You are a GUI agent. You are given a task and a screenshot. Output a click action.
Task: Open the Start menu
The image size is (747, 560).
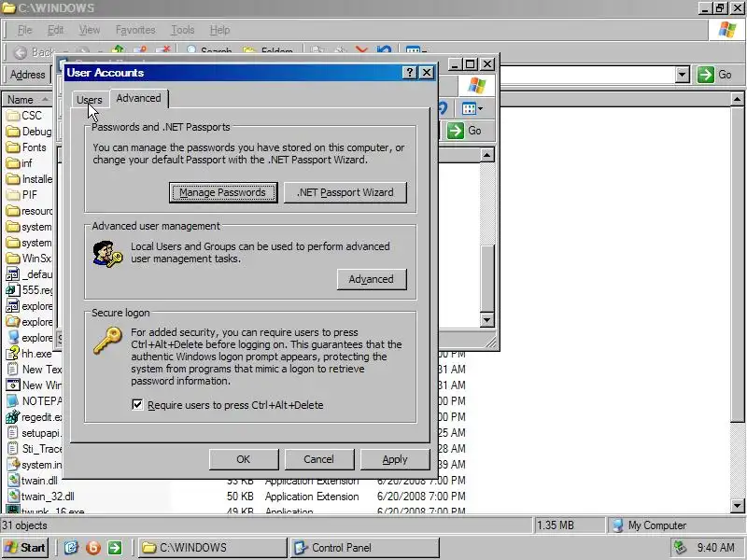pyautogui.click(x=25, y=548)
